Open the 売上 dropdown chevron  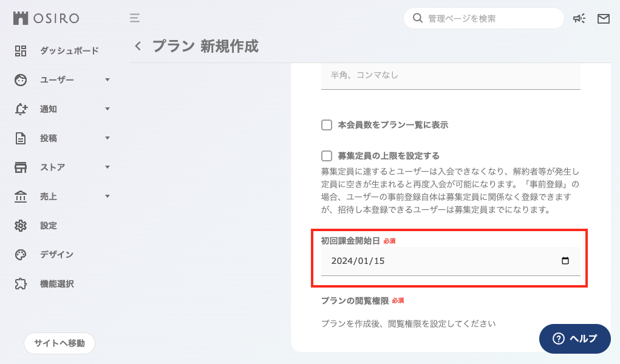click(107, 196)
